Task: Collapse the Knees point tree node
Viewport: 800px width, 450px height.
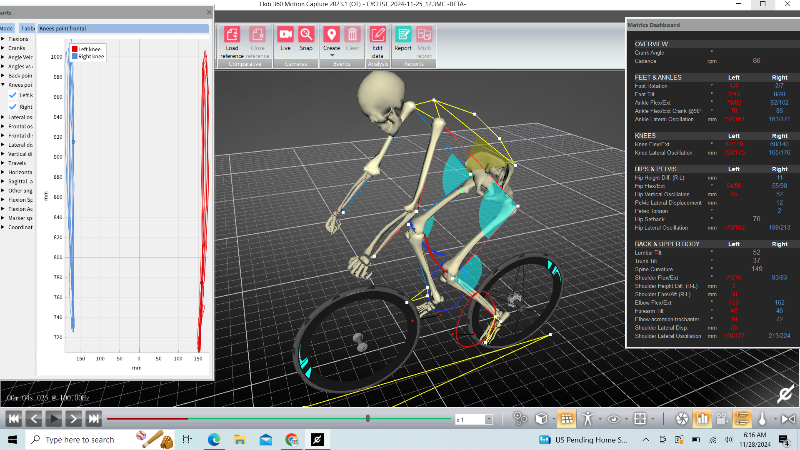Action: click(4, 84)
